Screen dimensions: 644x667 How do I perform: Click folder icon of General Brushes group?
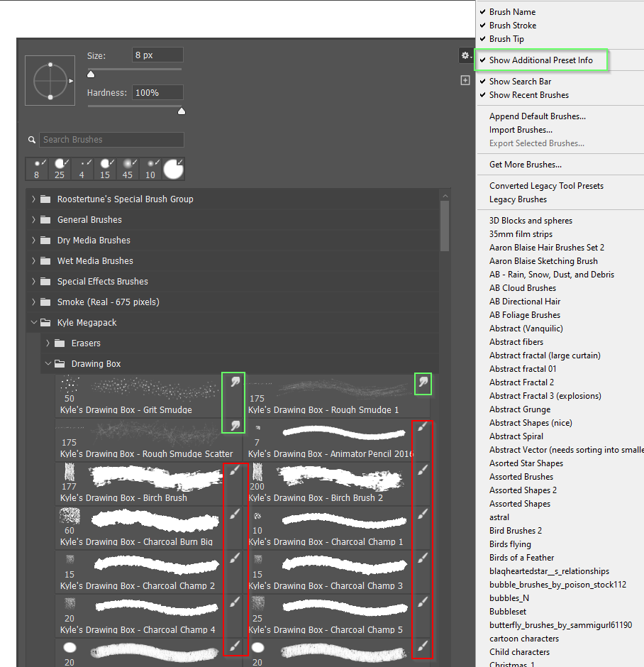tap(45, 219)
